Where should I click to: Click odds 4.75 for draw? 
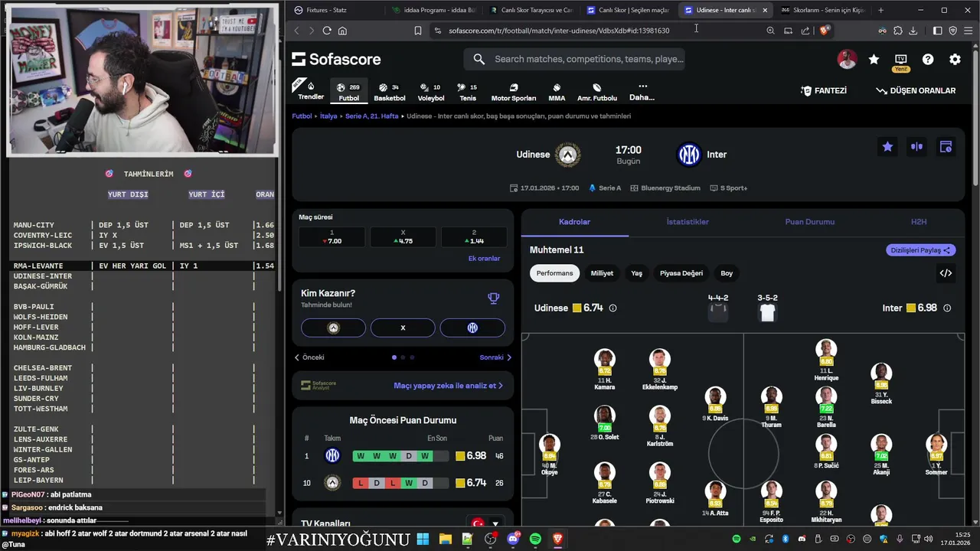(403, 236)
